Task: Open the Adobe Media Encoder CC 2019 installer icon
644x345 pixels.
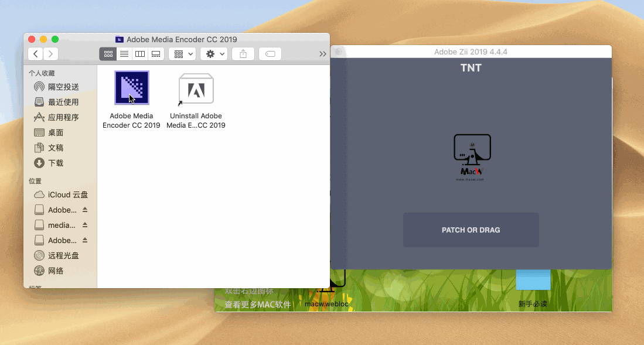Action: pyautogui.click(x=131, y=88)
